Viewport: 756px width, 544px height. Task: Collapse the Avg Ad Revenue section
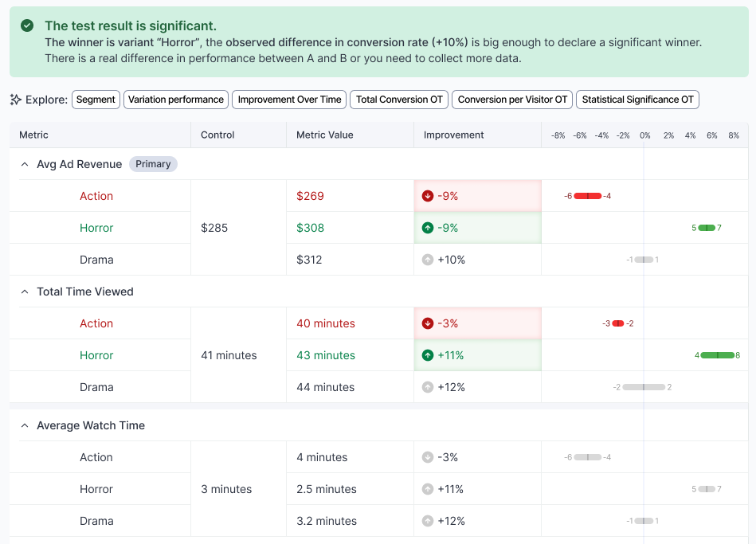point(24,164)
